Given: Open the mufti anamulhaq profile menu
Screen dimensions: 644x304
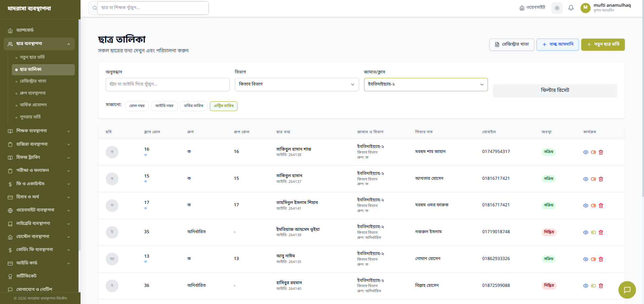Looking at the screenshot, I should point(606,8).
